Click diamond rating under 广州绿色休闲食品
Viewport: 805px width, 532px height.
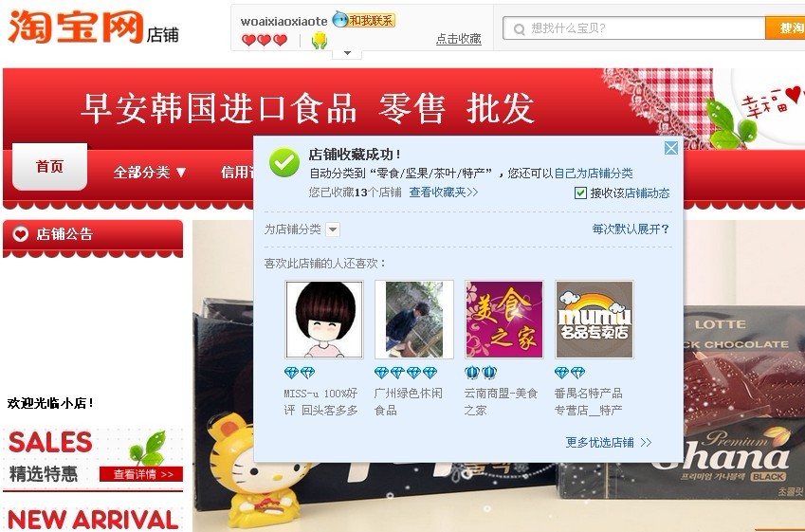pyautogui.click(x=406, y=373)
